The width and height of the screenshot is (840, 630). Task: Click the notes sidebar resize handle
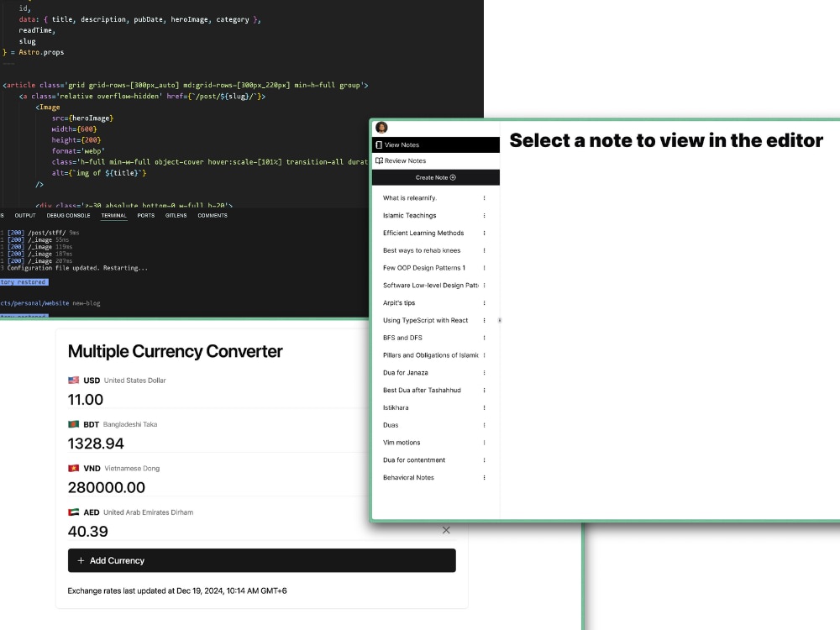[500, 320]
